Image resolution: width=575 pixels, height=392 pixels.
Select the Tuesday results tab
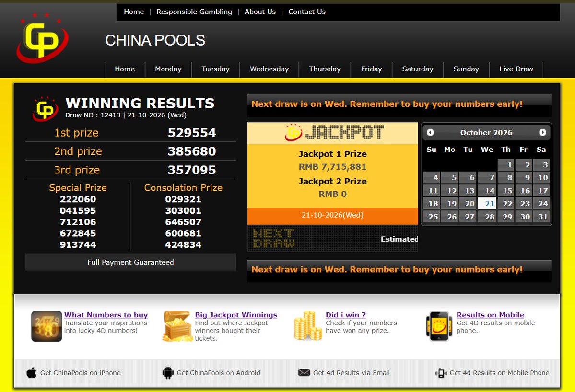tap(216, 69)
